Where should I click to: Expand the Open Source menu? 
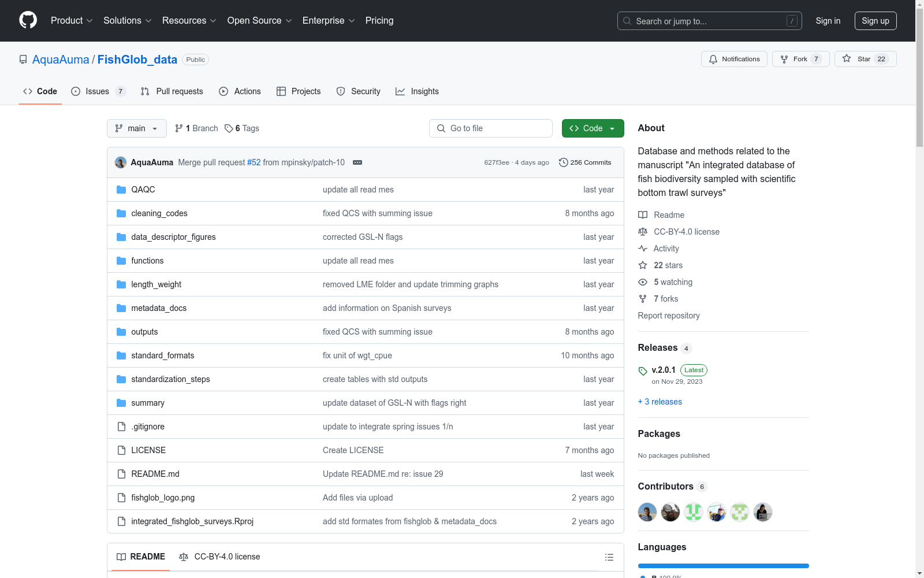click(259, 21)
